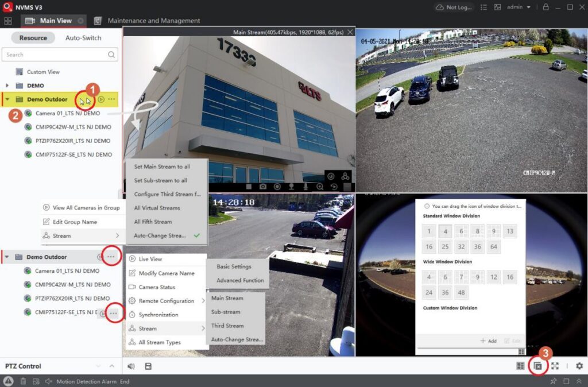This screenshot has height=387, width=588.
Task: Click the Add button in window division panel
Action: (x=489, y=341)
